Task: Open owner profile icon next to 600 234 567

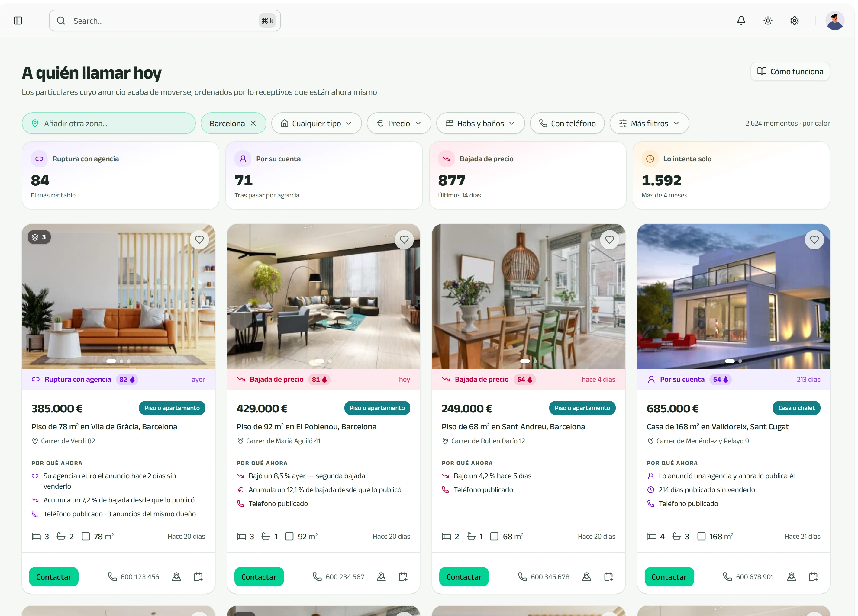Action: 381,577
